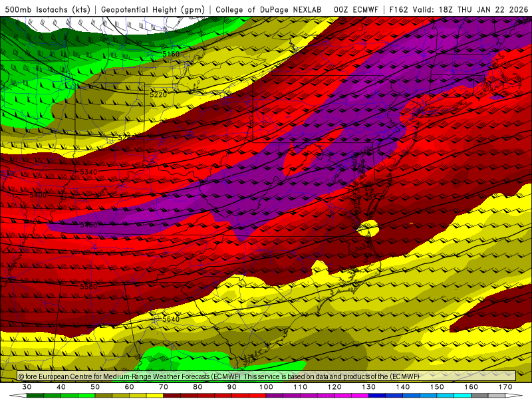Image resolution: width=532 pixels, height=399 pixels.
Task: Select the olive 50-knot legend swatch
Action: [x=104, y=396]
